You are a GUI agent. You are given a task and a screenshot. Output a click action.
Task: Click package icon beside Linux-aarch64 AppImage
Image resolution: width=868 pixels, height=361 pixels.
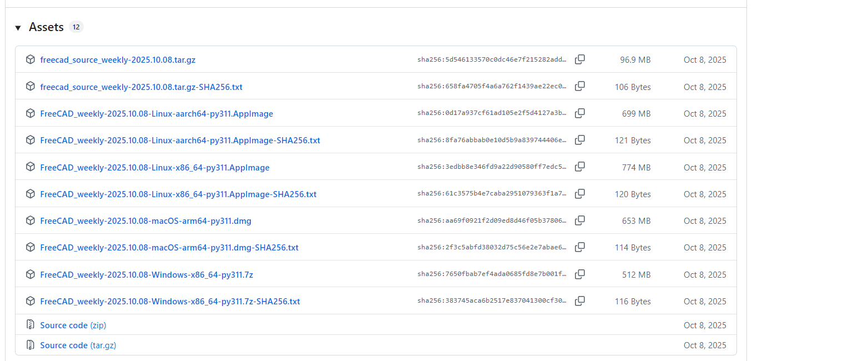(31, 113)
